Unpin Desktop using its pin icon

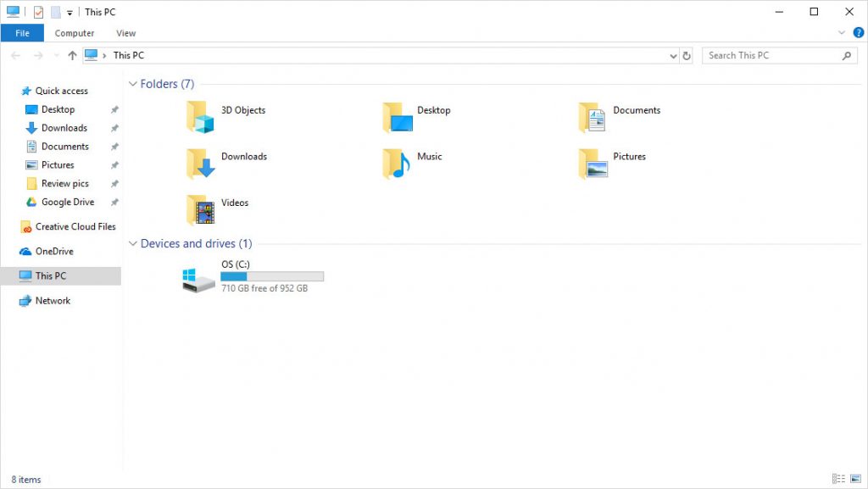(114, 109)
